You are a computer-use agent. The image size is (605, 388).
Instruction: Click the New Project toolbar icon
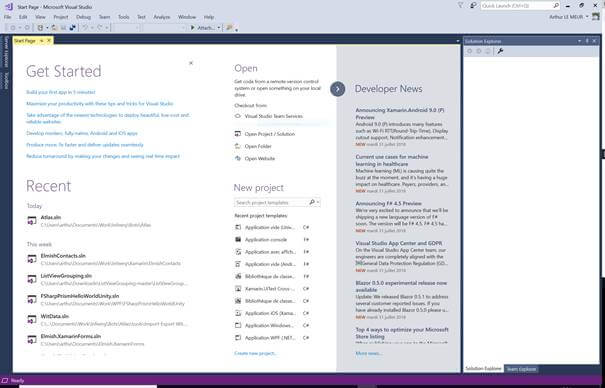click(x=40, y=28)
